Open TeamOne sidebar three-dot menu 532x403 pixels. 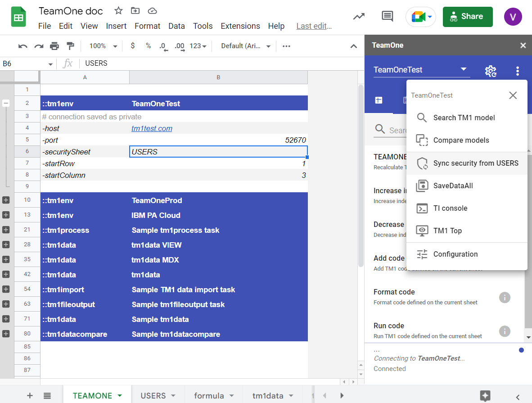pyautogui.click(x=518, y=71)
